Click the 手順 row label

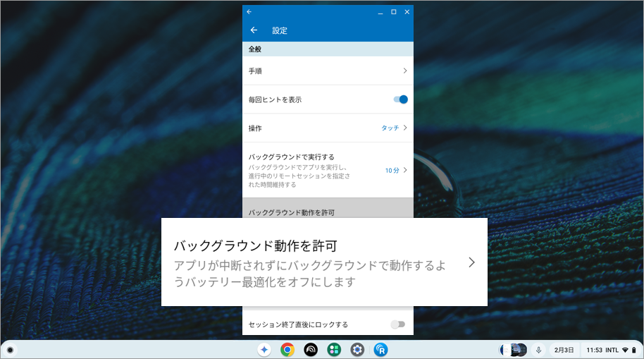pyautogui.click(x=255, y=71)
